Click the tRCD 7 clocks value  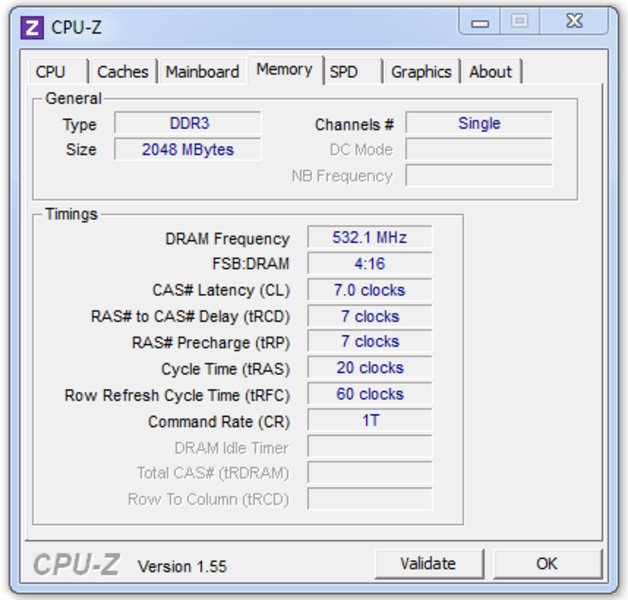pos(370,316)
